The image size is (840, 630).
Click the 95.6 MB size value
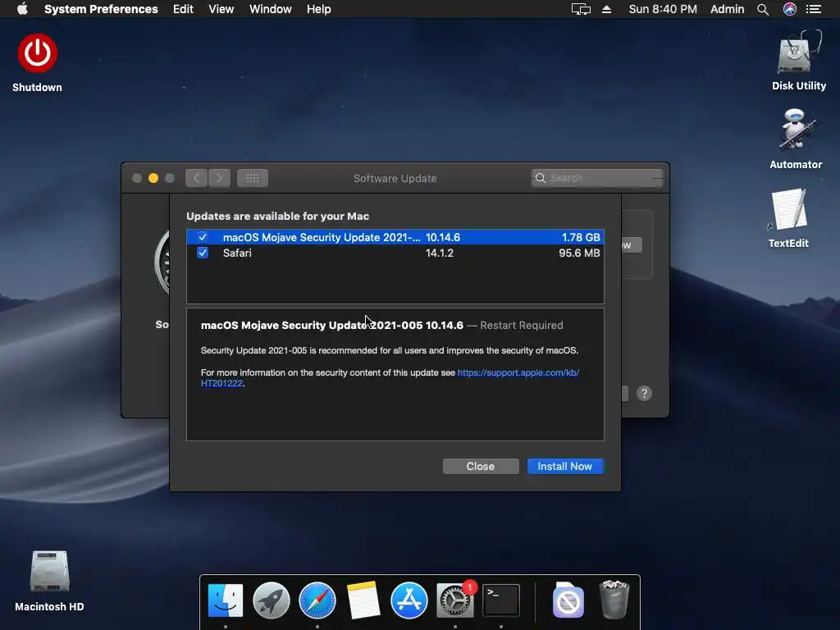579,253
